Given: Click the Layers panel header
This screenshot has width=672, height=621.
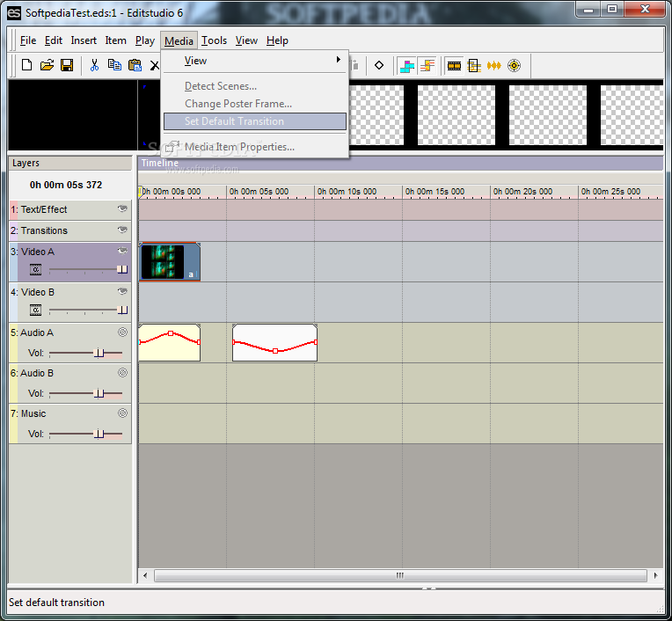Looking at the screenshot, I should pos(70,163).
